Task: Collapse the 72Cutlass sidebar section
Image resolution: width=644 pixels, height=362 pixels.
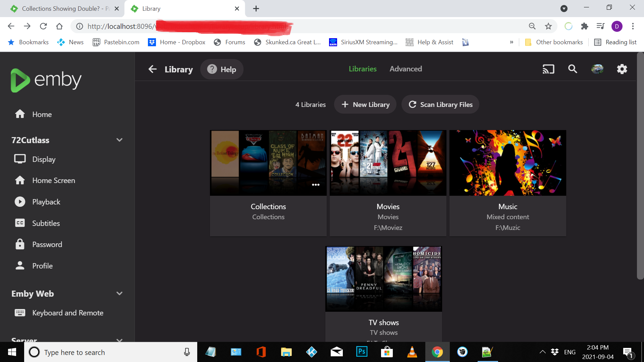Action: pos(119,140)
